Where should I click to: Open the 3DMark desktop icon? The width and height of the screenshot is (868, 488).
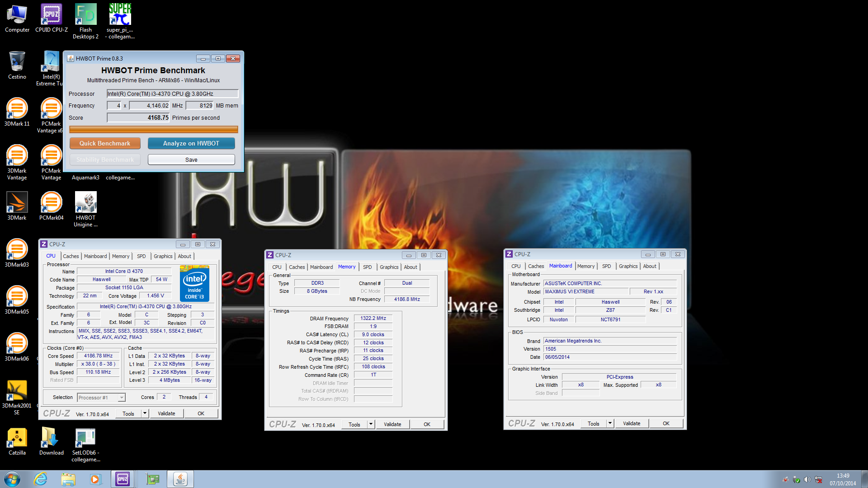17,206
